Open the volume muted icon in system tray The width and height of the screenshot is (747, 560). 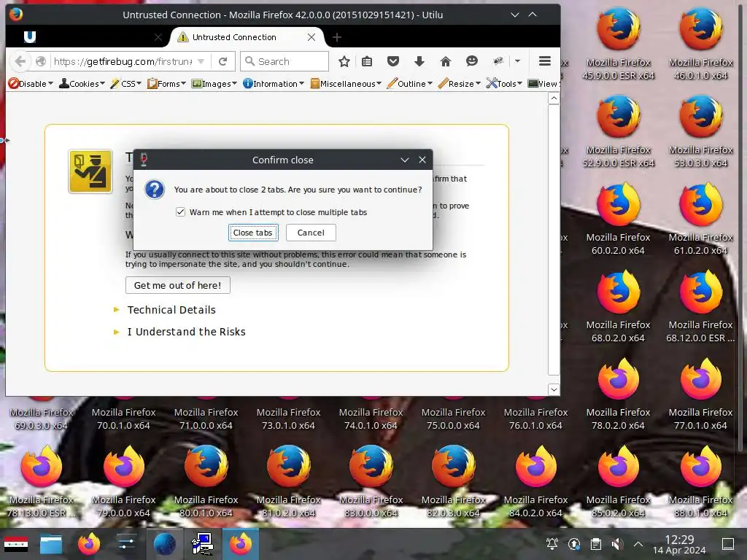617,544
